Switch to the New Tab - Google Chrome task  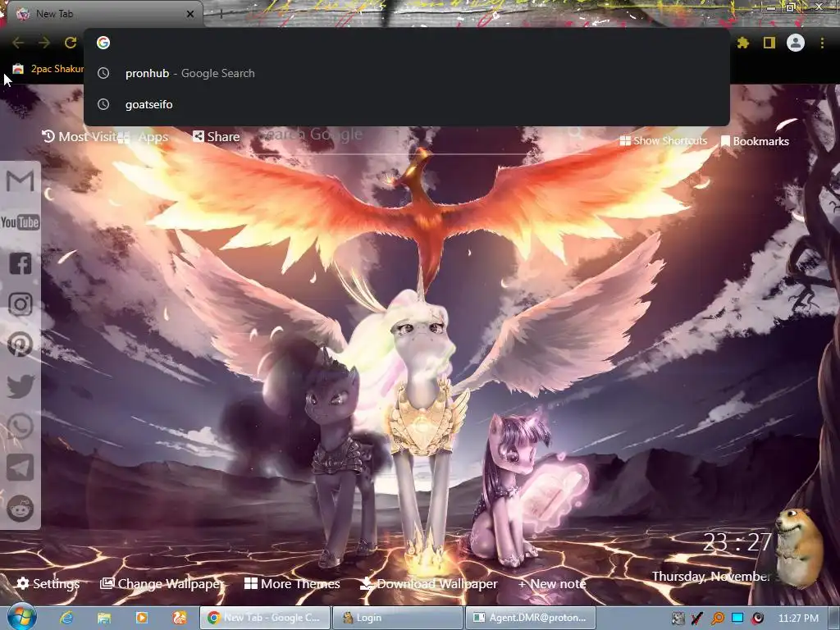[x=265, y=618]
